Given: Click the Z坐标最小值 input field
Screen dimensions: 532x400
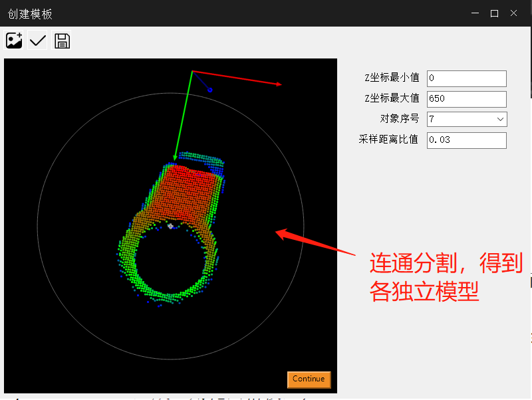Looking at the screenshot, I should (x=467, y=78).
